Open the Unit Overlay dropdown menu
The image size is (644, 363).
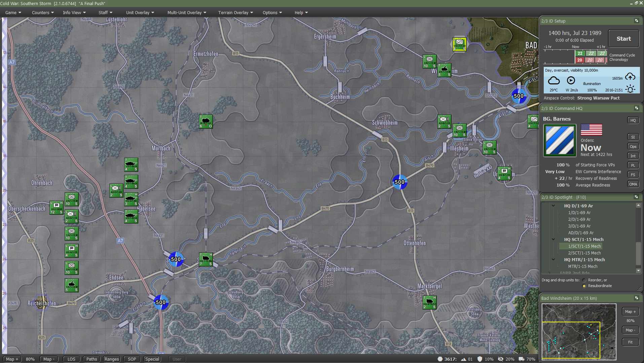pyautogui.click(x=140, y=12)
